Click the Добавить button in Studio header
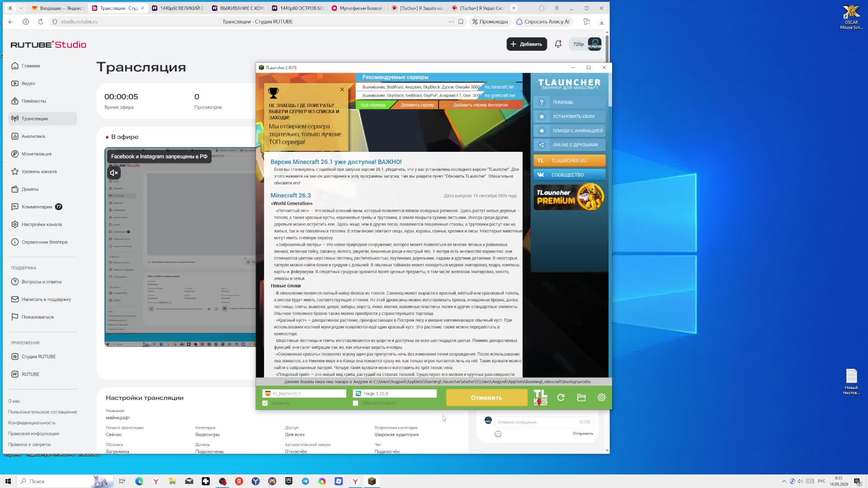 click(527, 44)
